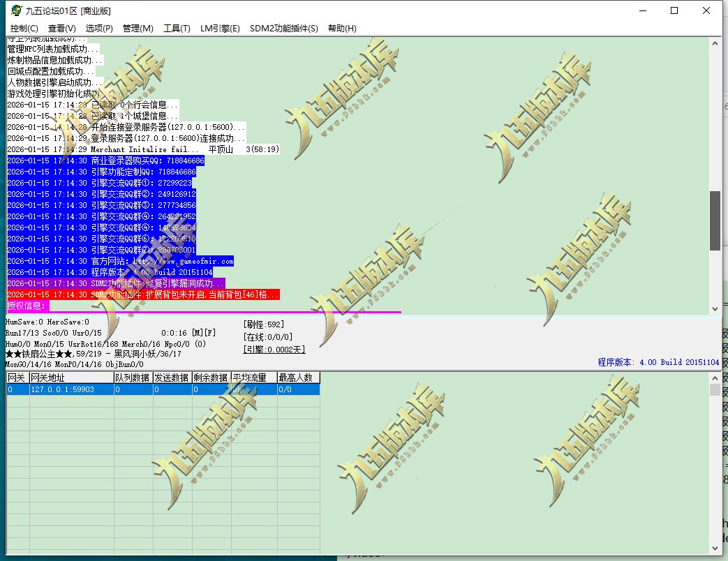This screenshot has width=728, height=561.
Task: Minimize the 九五论坛01区 window
Action: point(643,10)
